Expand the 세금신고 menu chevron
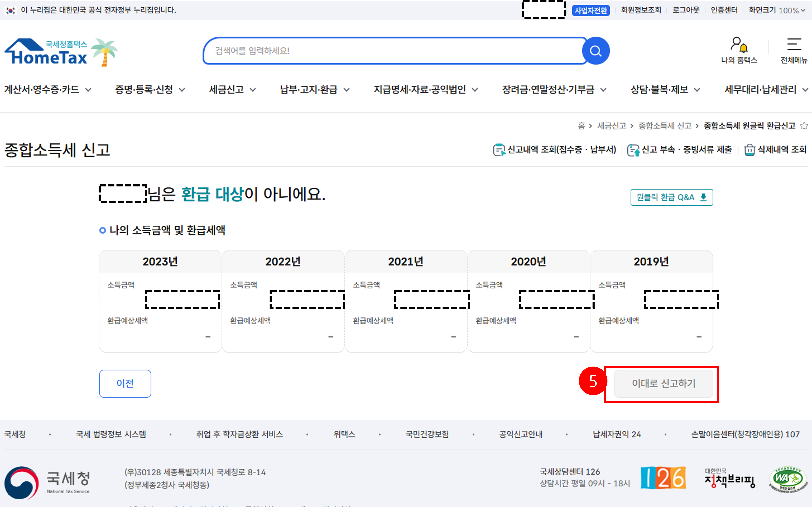 point(253,90)
